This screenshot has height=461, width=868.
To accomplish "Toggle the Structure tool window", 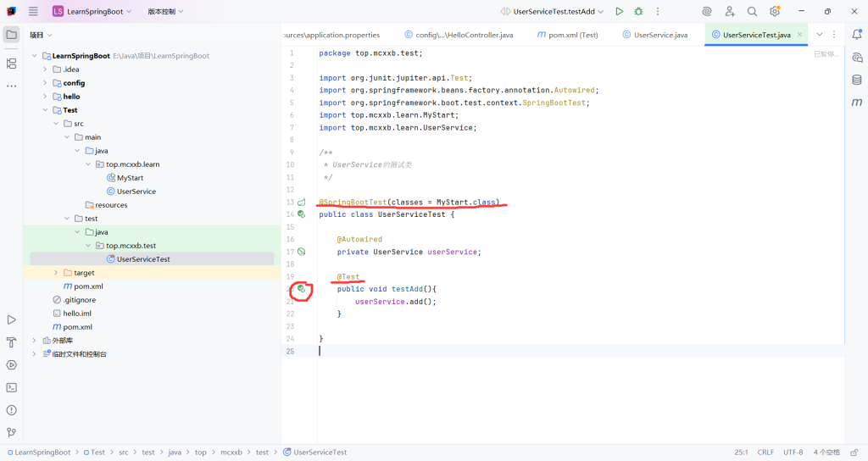I will [x=11, y=64].
